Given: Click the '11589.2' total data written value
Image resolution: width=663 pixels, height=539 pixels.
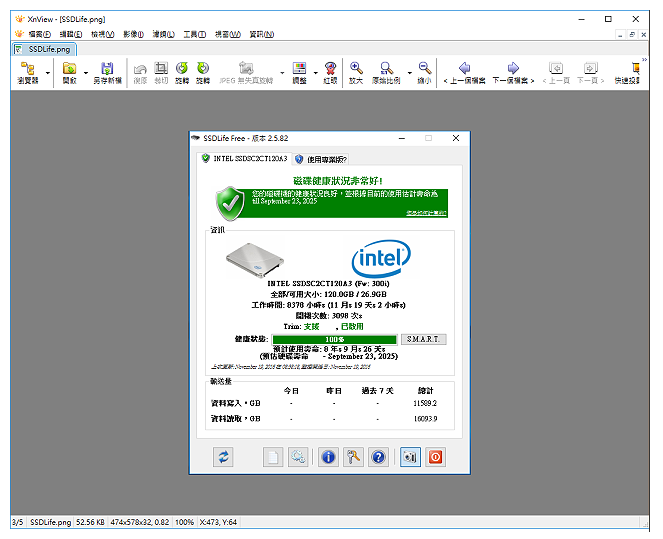Looking at the screenshot, I should (425, 403).
